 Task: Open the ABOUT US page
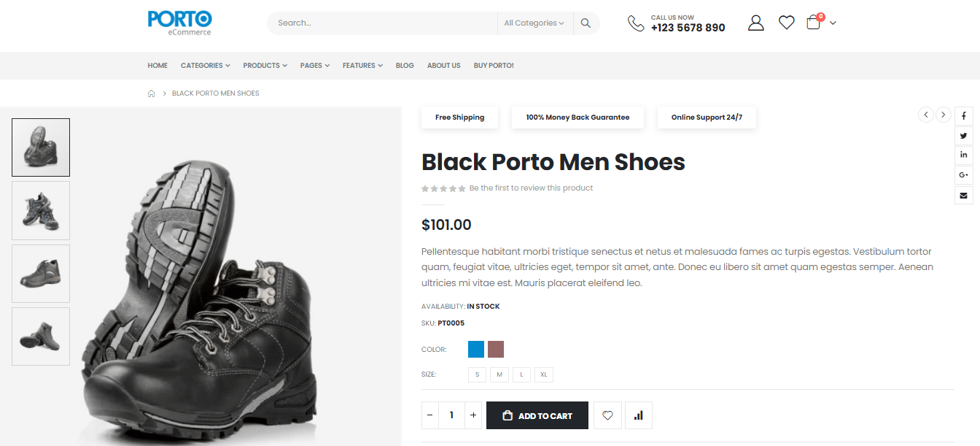point(443,65)
